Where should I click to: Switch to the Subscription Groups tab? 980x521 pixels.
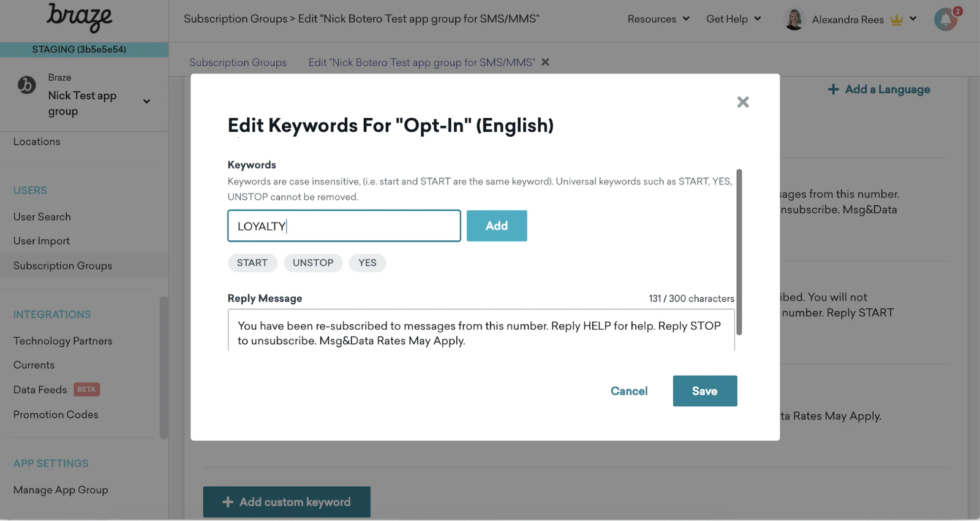(238, 63)
